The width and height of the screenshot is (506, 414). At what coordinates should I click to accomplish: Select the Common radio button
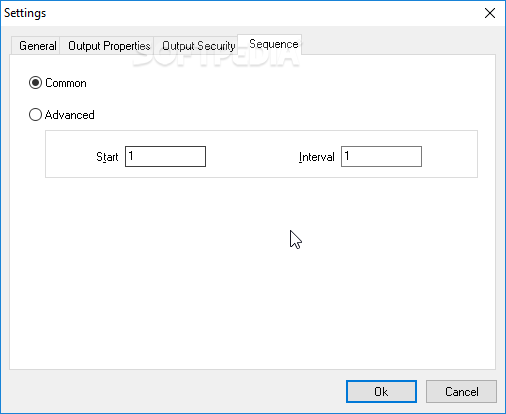(35, 83)
